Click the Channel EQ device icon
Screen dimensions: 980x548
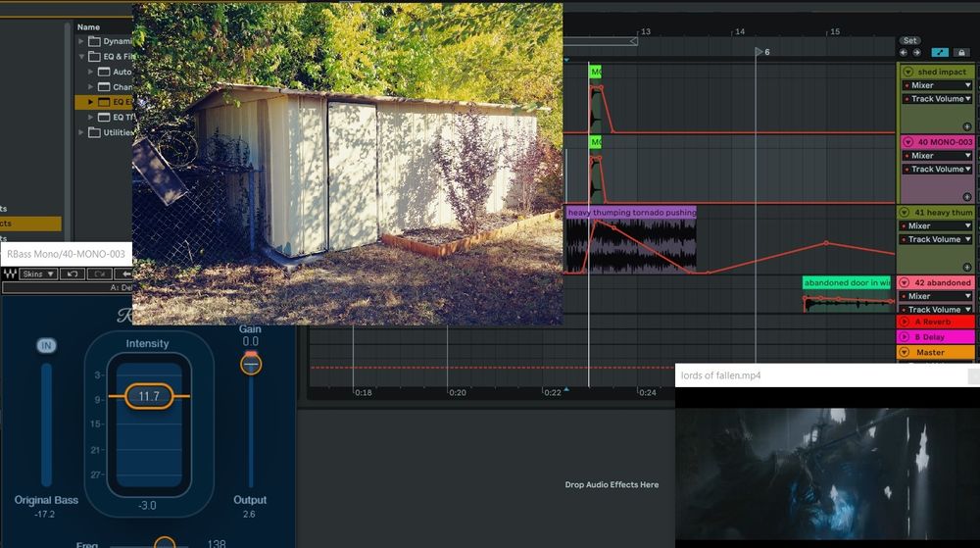[x=104, y=87]
